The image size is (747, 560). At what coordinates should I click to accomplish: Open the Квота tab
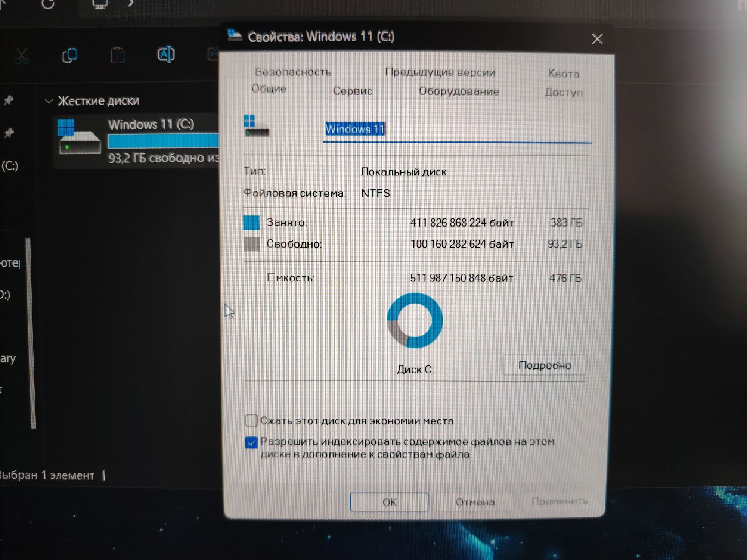(x=564, y=74)
